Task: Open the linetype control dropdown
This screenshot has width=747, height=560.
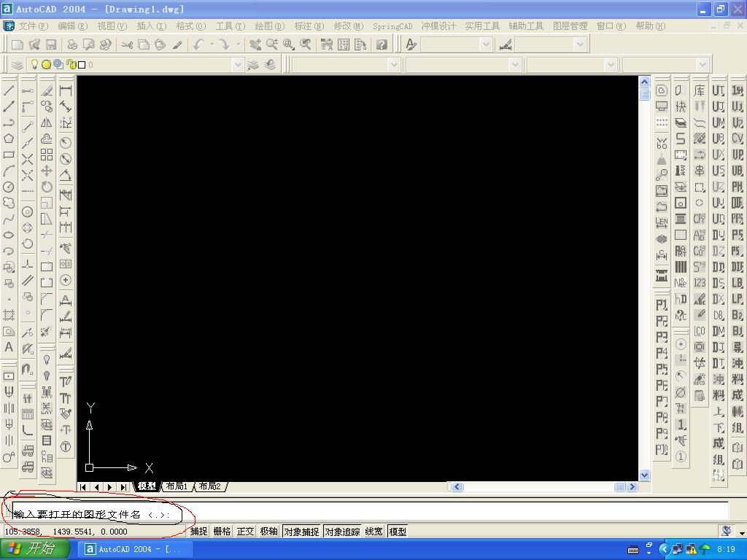Action: point(515,65)
